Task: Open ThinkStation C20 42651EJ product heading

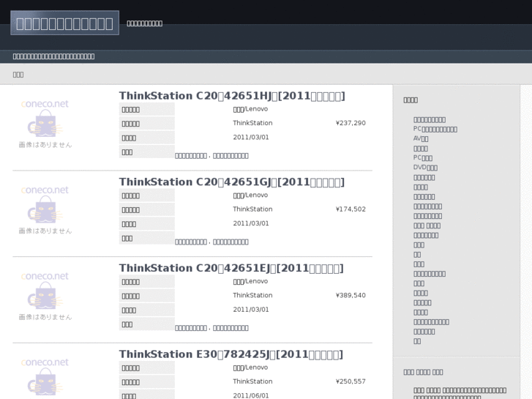Action: tap(231, 268)
